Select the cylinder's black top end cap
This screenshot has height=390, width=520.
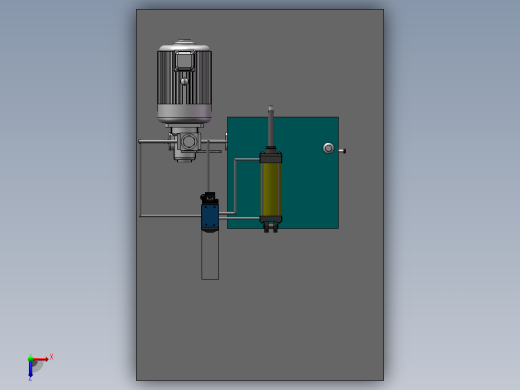[x=271, y=157]
